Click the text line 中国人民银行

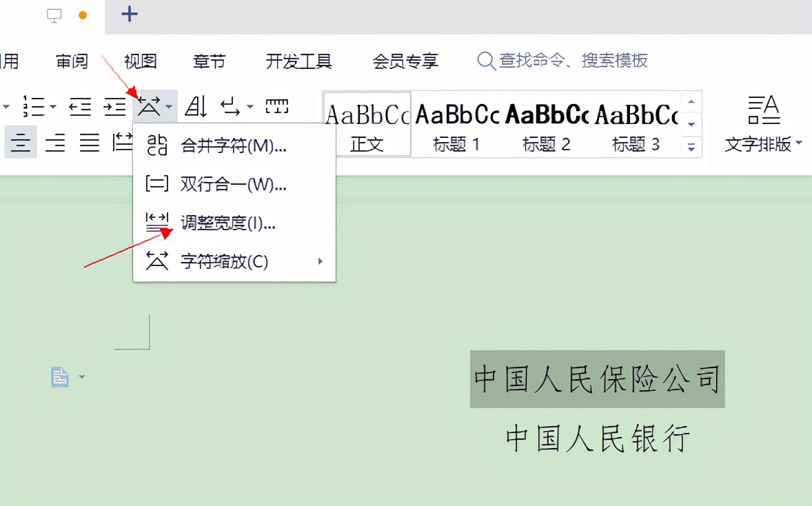point(598,438)
